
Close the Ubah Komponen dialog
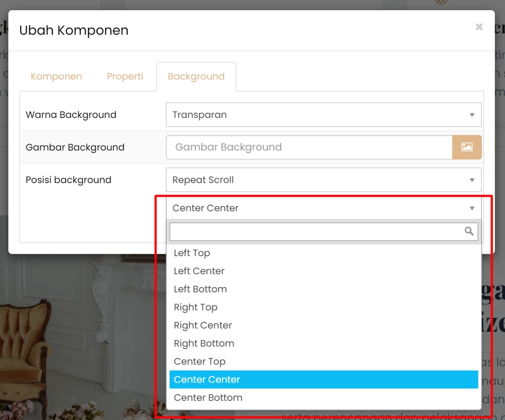479,27
